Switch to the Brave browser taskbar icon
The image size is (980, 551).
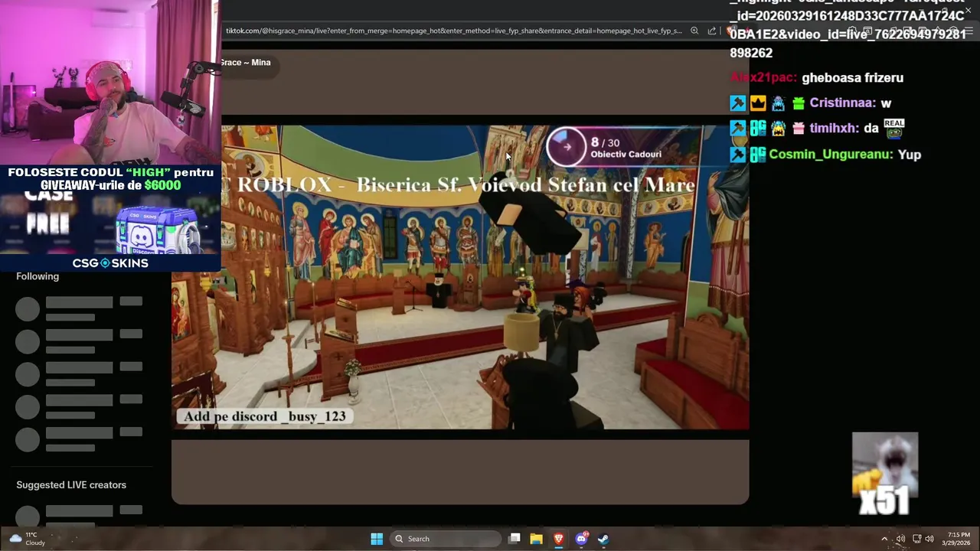point(559,539)
